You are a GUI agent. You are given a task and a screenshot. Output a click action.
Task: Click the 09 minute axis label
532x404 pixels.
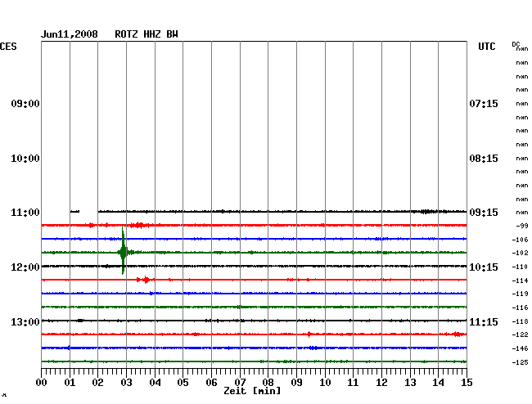pyautogui.click(x=296, y=383)
